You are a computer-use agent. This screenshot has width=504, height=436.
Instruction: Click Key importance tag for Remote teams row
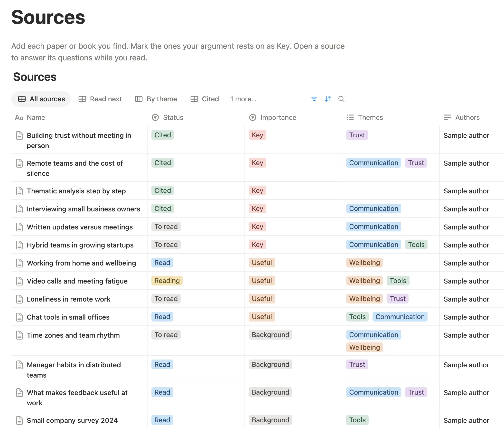[x=258, y=163]
